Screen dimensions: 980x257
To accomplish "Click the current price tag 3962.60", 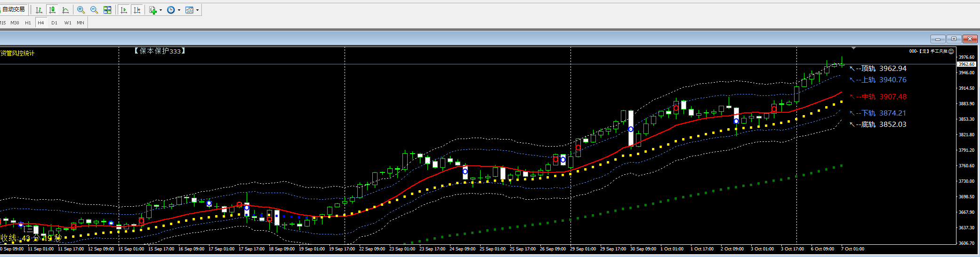I will [x=966, y=64].
